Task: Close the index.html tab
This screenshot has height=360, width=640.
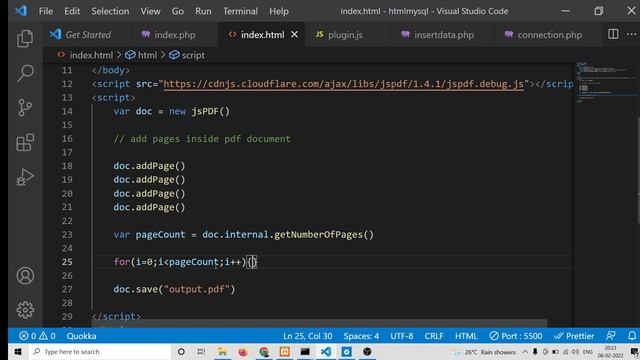Action: pyautogui.click(x=294, y=35)
